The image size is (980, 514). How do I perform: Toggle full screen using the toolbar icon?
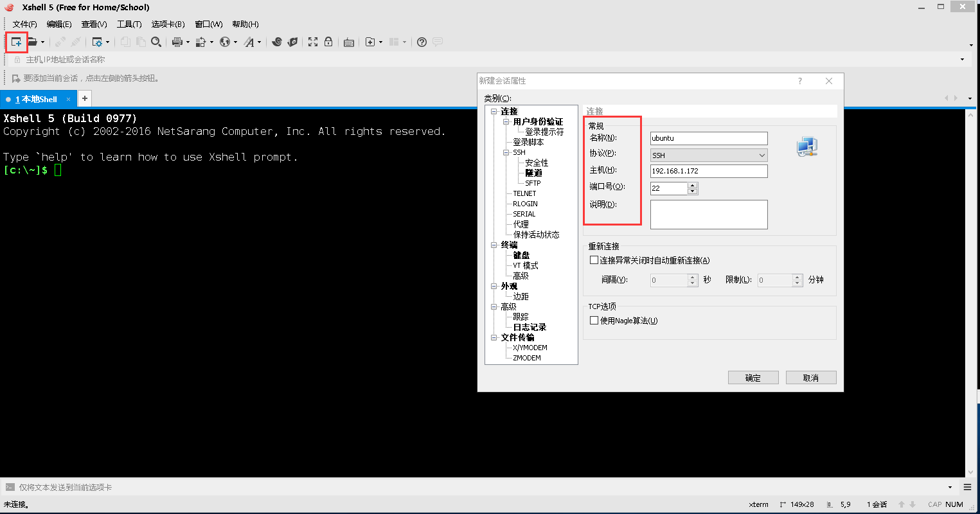(313, 42)
